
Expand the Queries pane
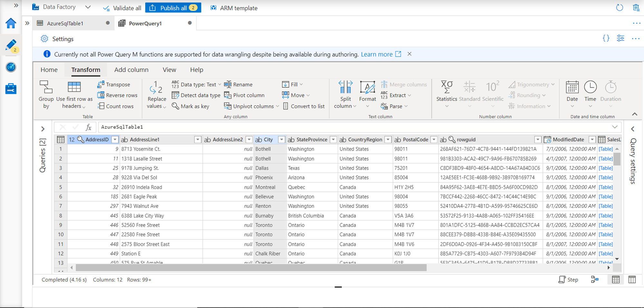coord(43,129)
